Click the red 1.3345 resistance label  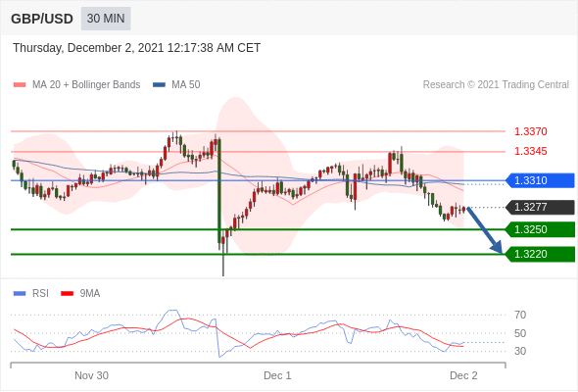[530, 151]
